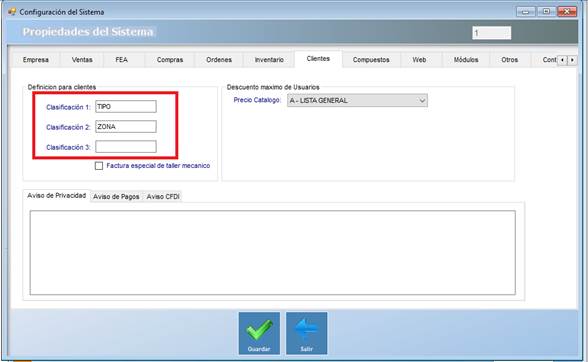Click inside the privacy notice text area
588x362 pixels.
tap(273, 252)
